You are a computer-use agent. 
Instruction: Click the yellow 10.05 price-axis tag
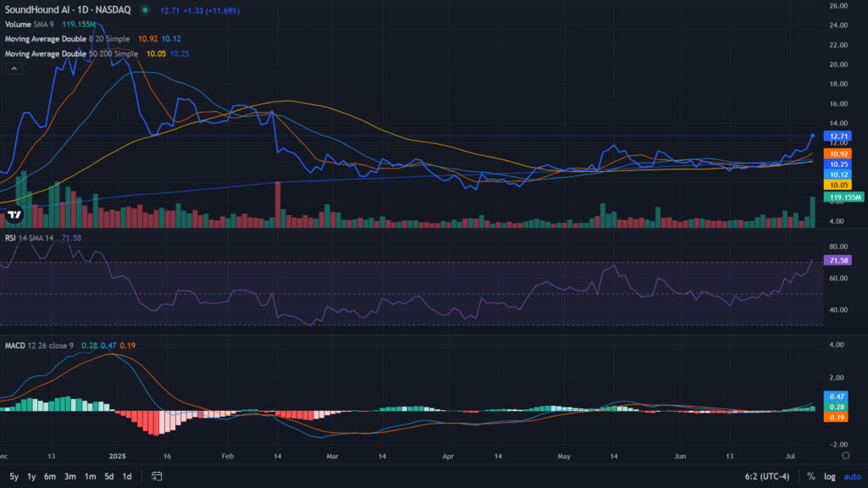837,186
